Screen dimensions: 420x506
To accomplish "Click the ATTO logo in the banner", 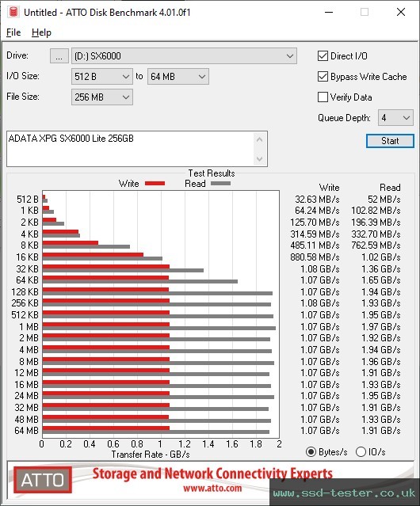I will point(42,480).
